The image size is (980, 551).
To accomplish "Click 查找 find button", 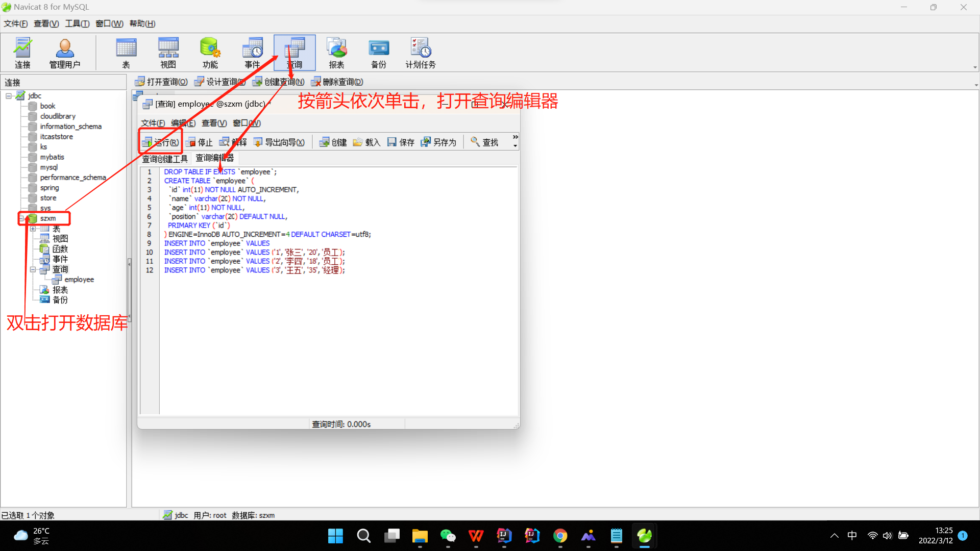I will point(485,142).
